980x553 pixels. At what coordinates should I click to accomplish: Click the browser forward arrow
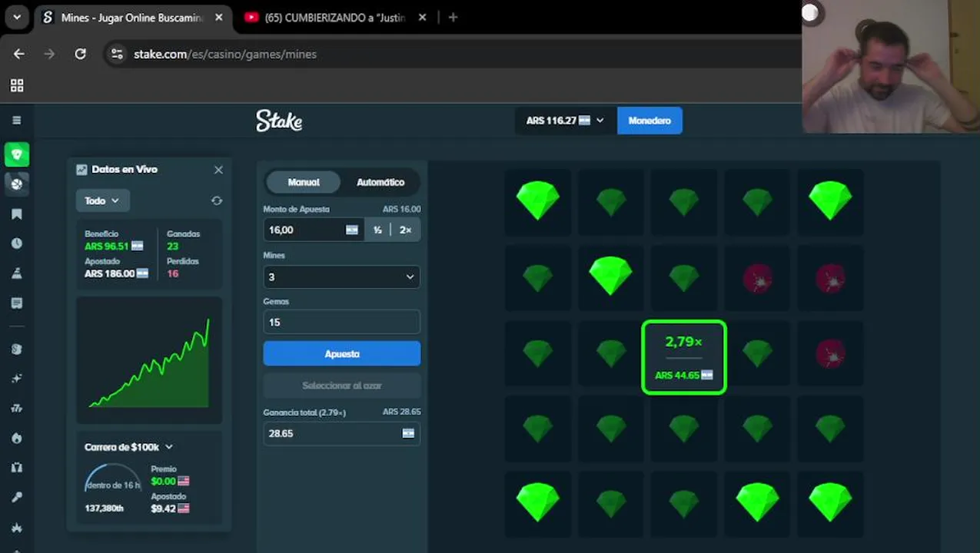click(49, 54)
